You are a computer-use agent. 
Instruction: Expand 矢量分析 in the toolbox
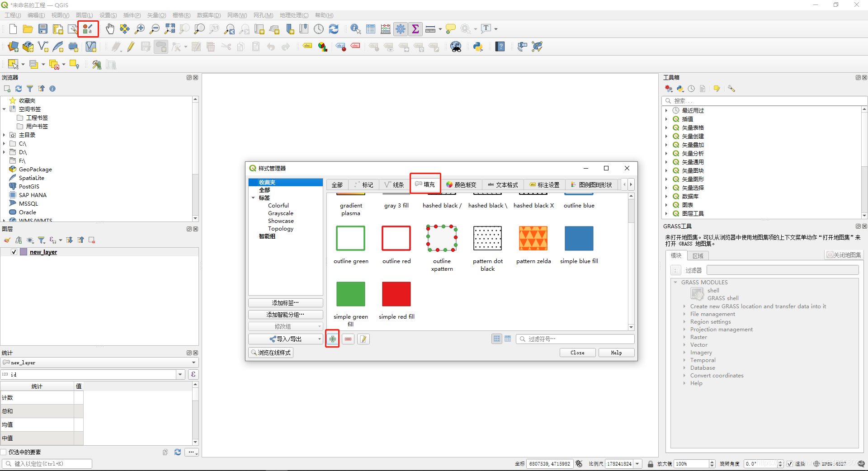click(x=666, y=154)
